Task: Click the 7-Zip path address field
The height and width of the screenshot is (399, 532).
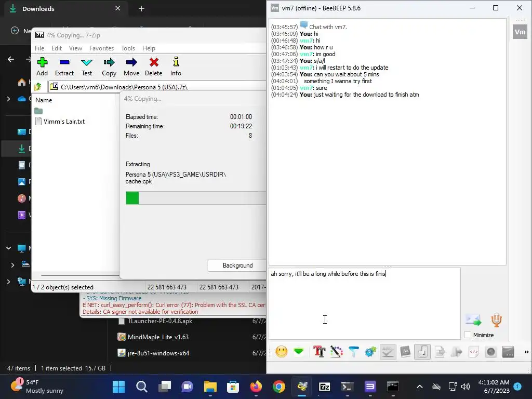Action: pos(157,87)
